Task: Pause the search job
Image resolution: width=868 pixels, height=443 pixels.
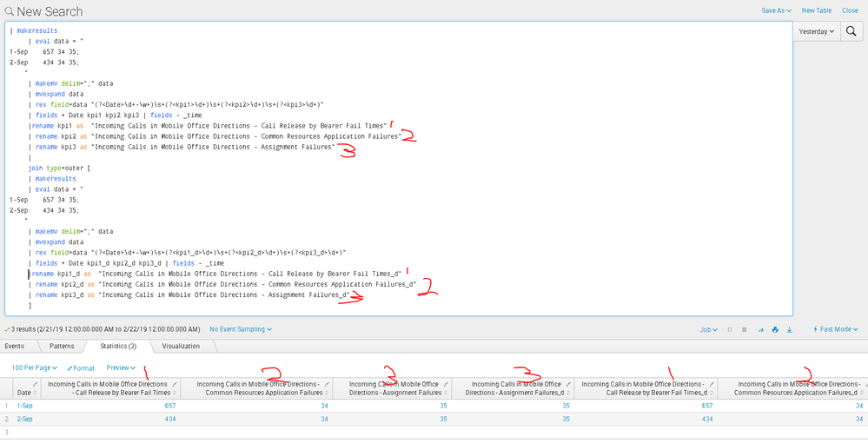Action: tap(730, 329)
